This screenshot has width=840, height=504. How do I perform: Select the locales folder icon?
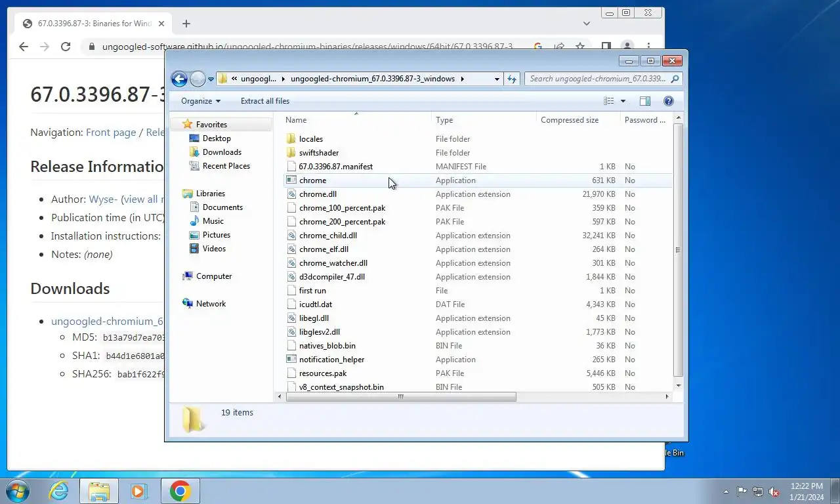pos(292,139)
